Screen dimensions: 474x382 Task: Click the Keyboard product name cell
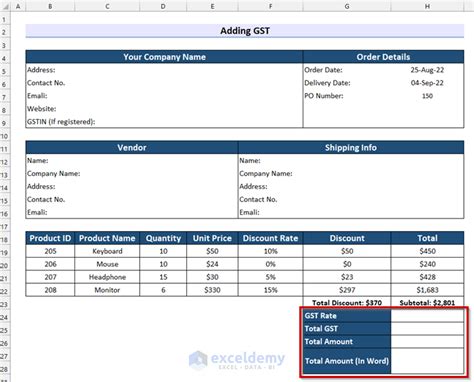click(x=107, y=251)
